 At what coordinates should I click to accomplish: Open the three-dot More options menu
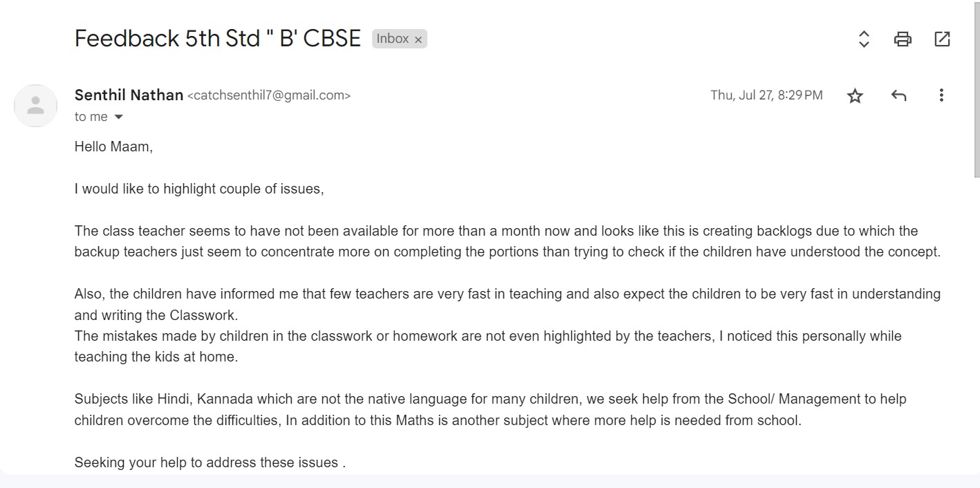941,95
